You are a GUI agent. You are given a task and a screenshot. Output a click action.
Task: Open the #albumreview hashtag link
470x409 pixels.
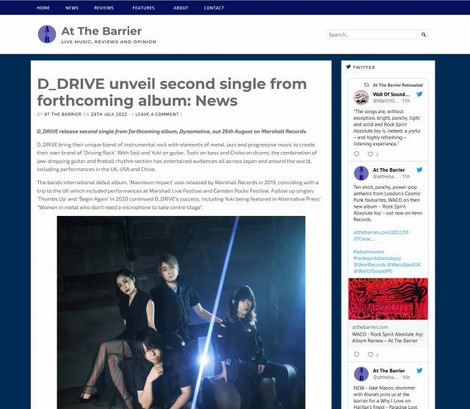369,252
